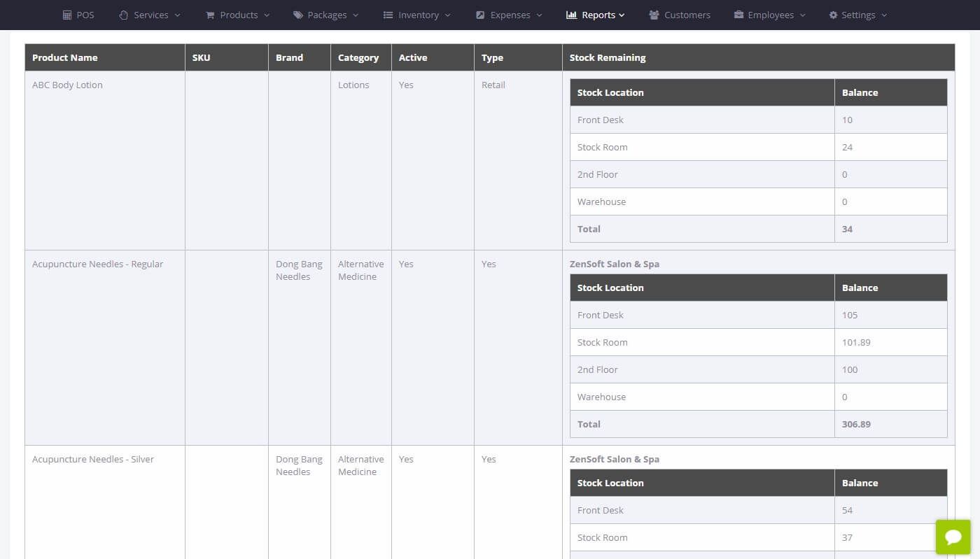Screen dimensions: 980x559
Task: Click Silver needles Front Desk balance 54
Action: coord(847,510)
